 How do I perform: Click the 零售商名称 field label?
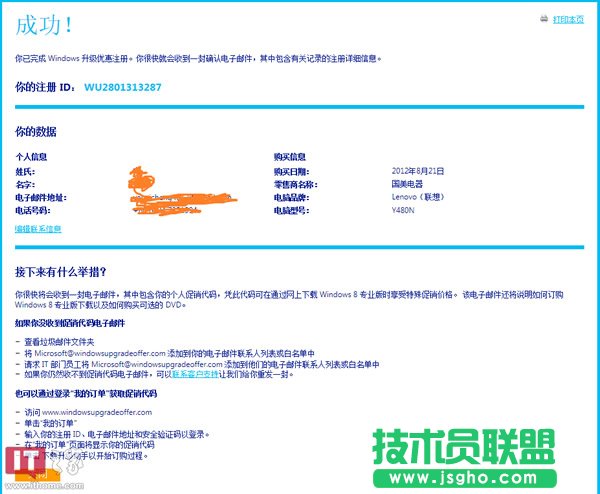tap(295, 185)
